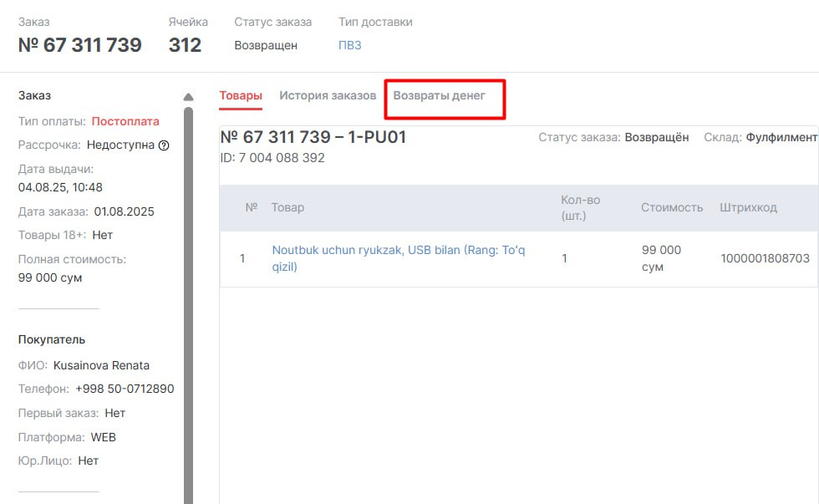Click the Кол-во (шт.) column header
This screenshot has height=504, width=819.
click(x=581, y=207)
